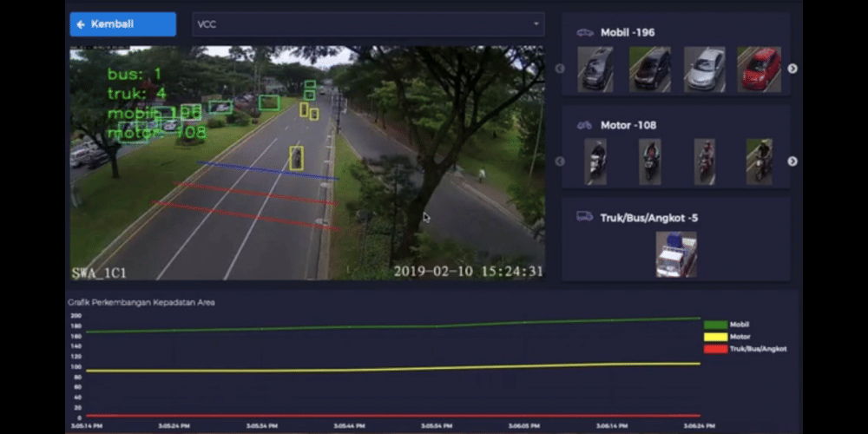Click the yellow-boxed motorcycle in video feed
Viewport: 868px width, 434px height.
click(297, 158)
